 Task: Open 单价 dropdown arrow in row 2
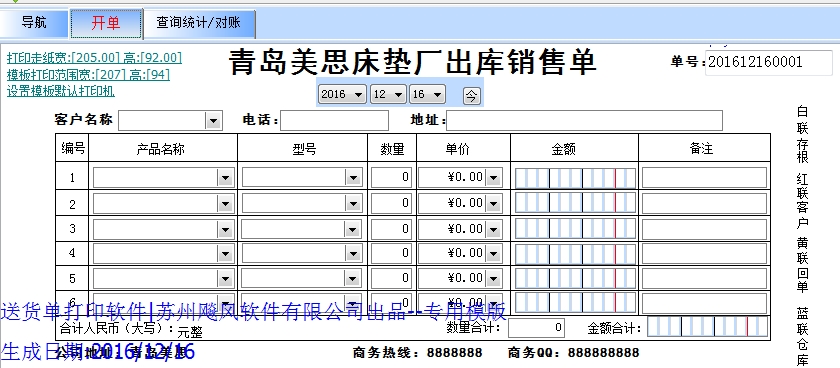coord(493,203)
